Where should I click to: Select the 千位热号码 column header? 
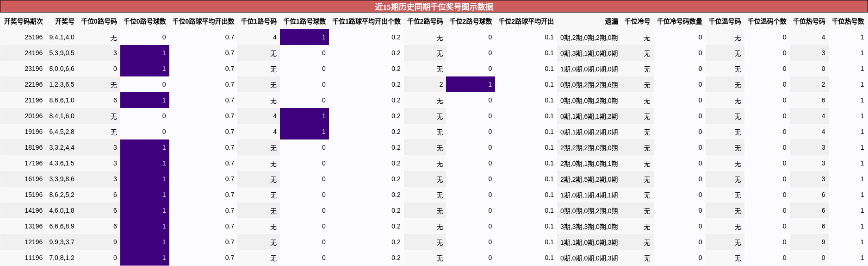click(809, 21)
